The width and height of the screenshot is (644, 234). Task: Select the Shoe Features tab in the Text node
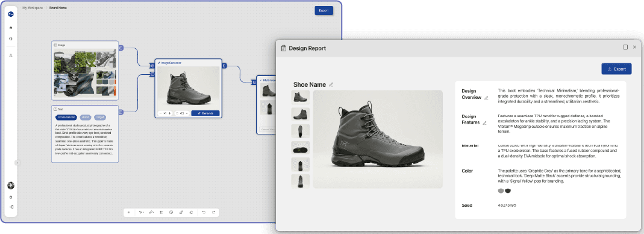pos(66,117)
